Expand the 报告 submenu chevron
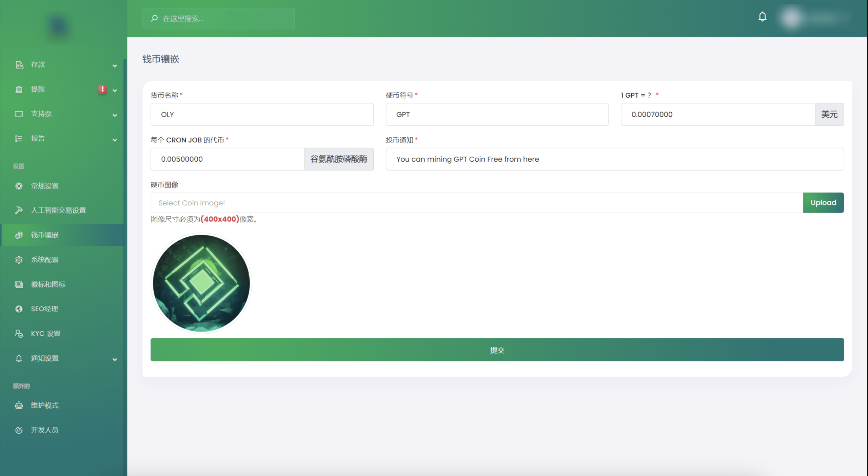Image resolution: width=868 pixels, height=476 pixels. pos(115,140)
